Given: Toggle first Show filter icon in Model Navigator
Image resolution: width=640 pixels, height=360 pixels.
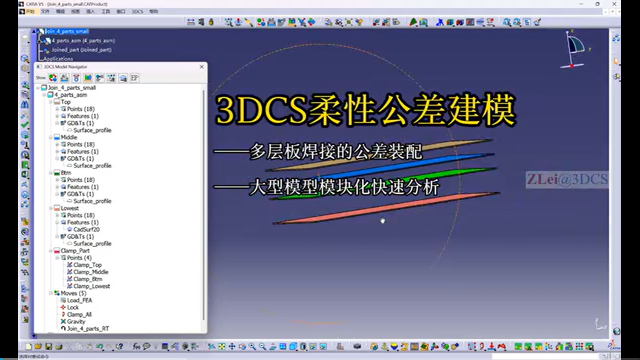Looking at the screenshot, I should (53, 78).
